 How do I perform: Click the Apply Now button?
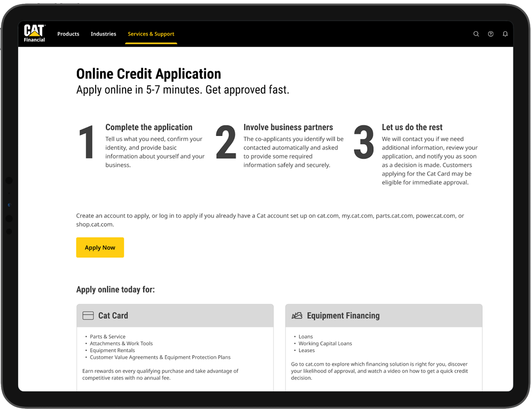100,247
